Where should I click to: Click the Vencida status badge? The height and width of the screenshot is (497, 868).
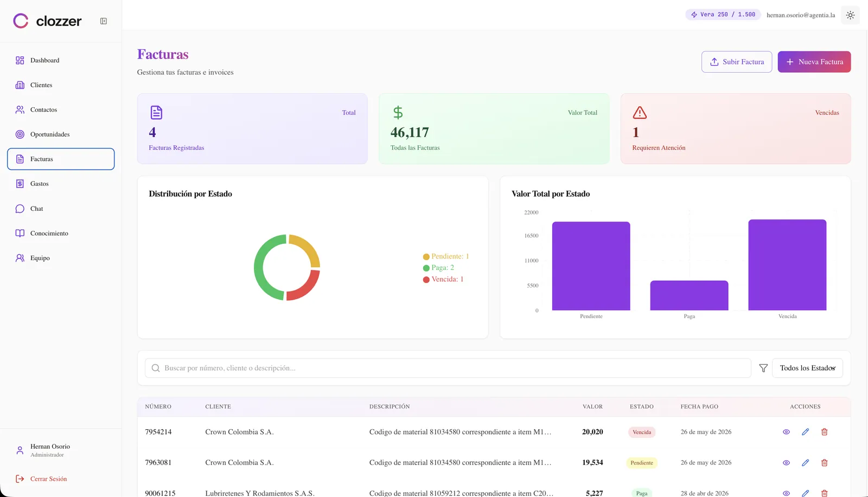(642, 433)
